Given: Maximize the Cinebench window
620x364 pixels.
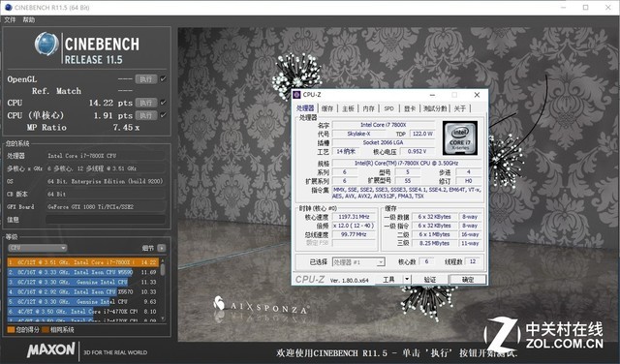Looking at the screenshot, I should point(585,7).
